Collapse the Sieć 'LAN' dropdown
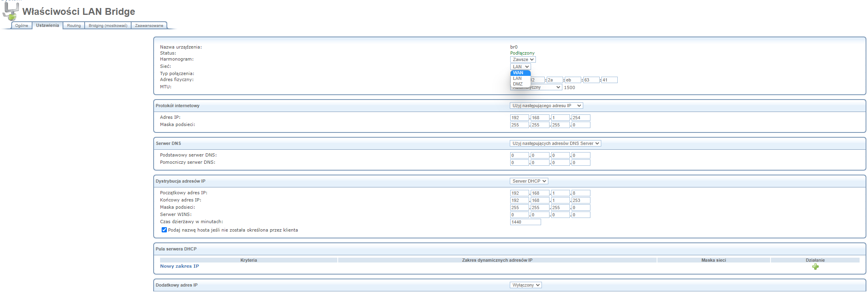Screen dimensions: 868x293 [521, 67]
